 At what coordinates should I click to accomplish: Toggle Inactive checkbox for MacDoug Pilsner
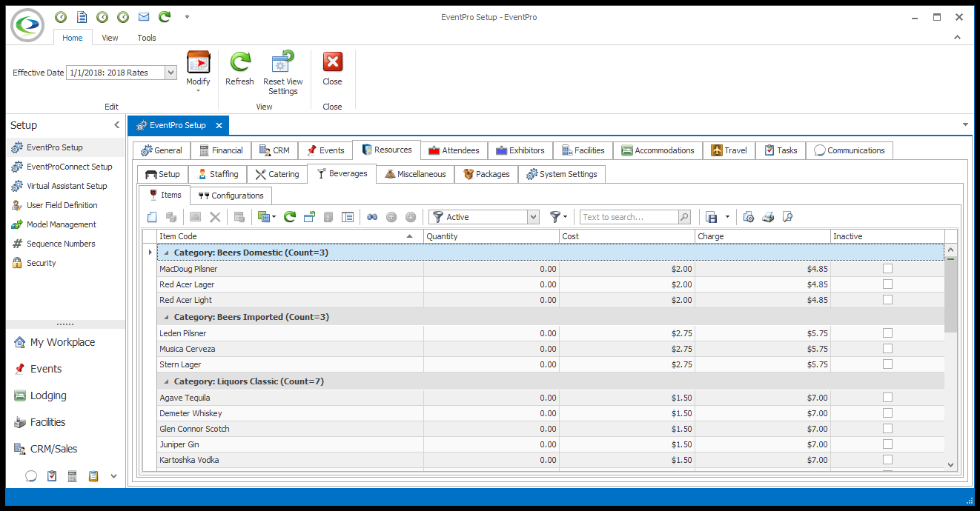click(887, 269)
